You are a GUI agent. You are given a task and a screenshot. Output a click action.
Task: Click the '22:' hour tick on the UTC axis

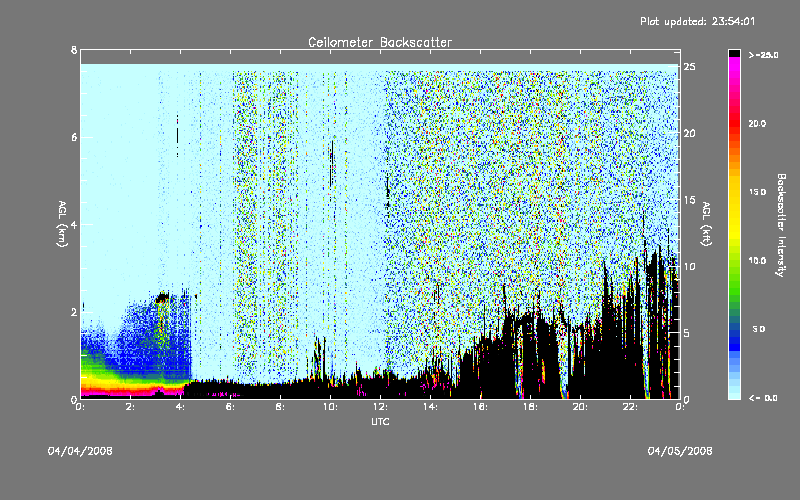[630, 407]
